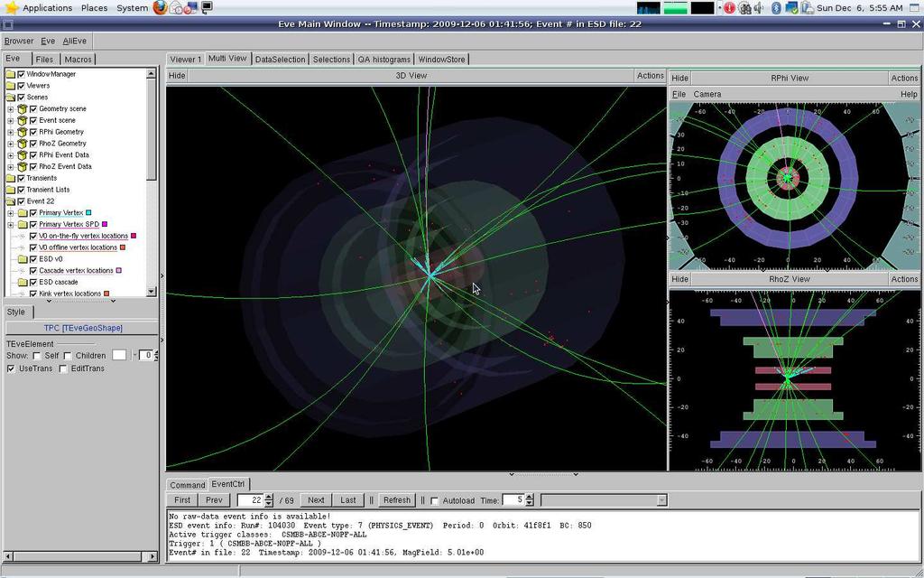This screenshot has height=578, width=924.
Task: Switch to the DataSelection tab
Action: point(280,60)
